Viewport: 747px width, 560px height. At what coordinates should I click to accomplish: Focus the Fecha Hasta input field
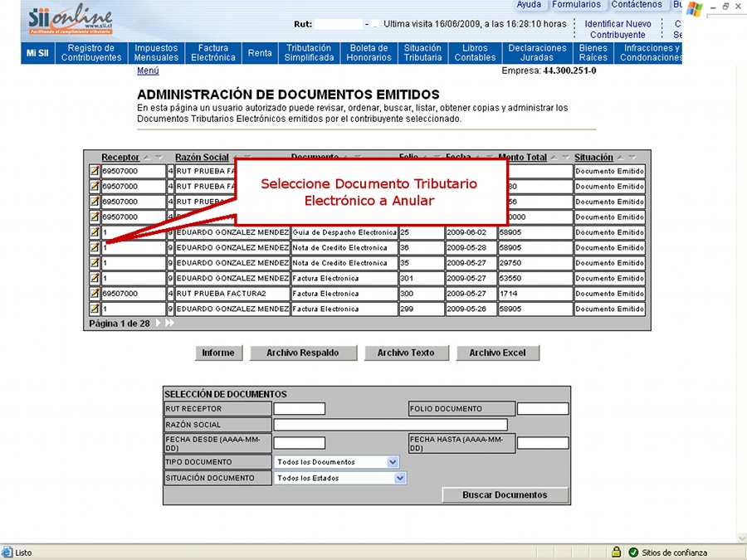[x=543, y=443]
